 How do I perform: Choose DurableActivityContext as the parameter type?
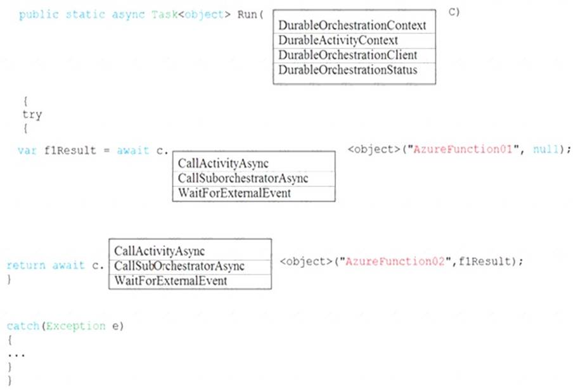[338, 40]
